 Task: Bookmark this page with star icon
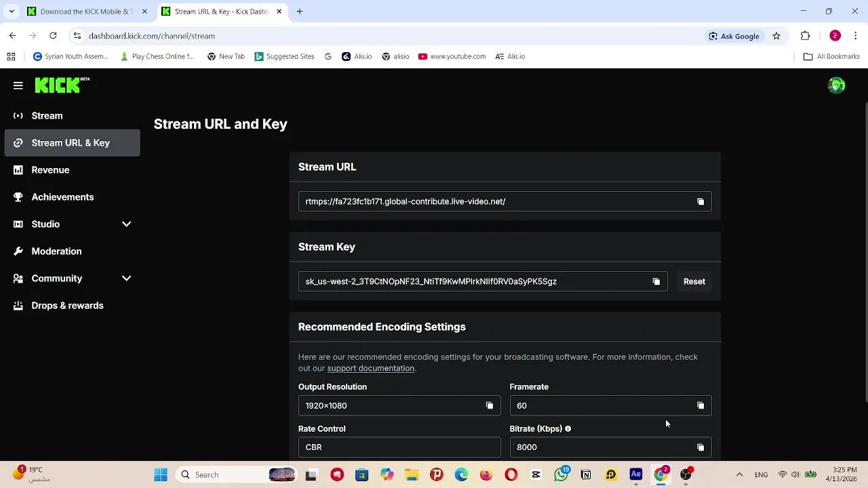[776, 36]
